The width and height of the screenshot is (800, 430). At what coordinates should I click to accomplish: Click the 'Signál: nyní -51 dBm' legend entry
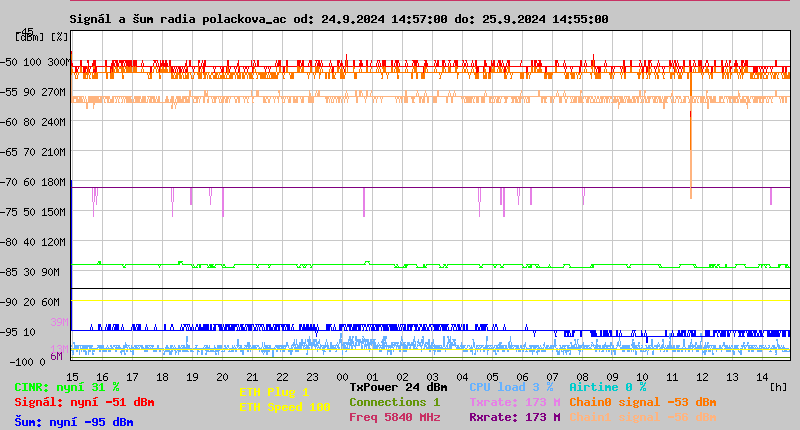tap(84, 402)
